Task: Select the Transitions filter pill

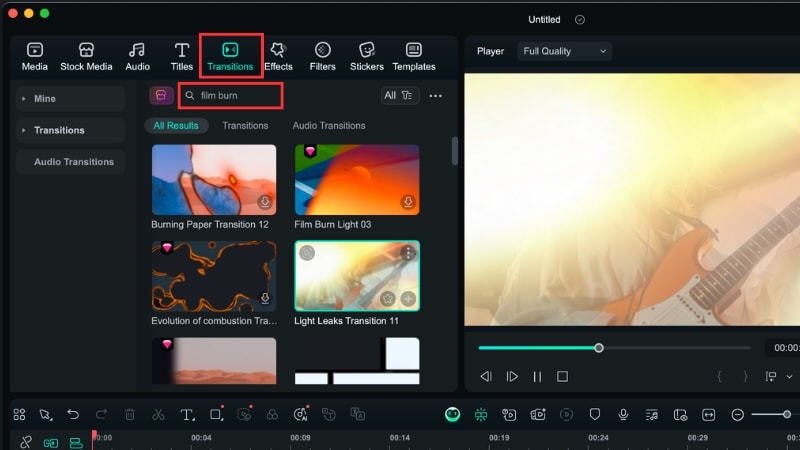Action: pos(245,126)
